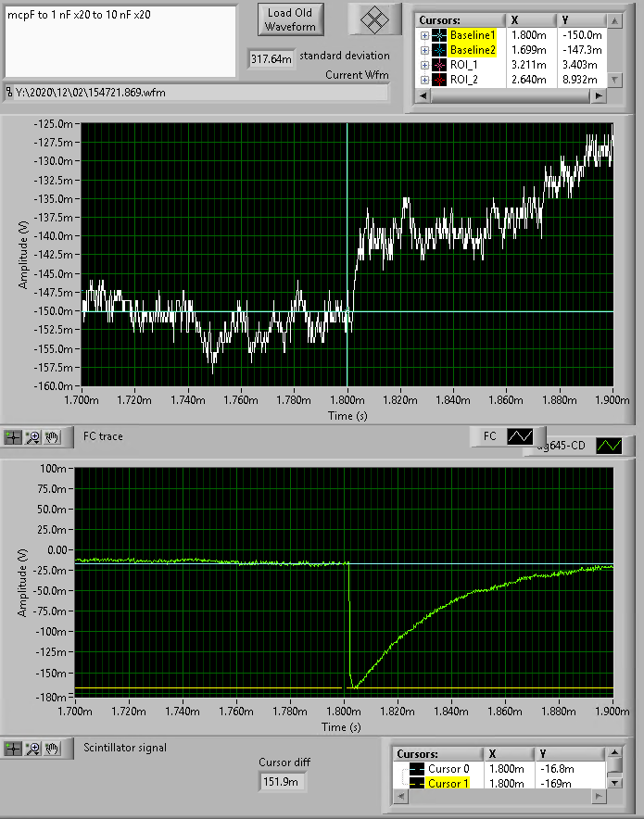
Task: Click ROI_1 Y value 3.403m
Action: coord(580,65)
